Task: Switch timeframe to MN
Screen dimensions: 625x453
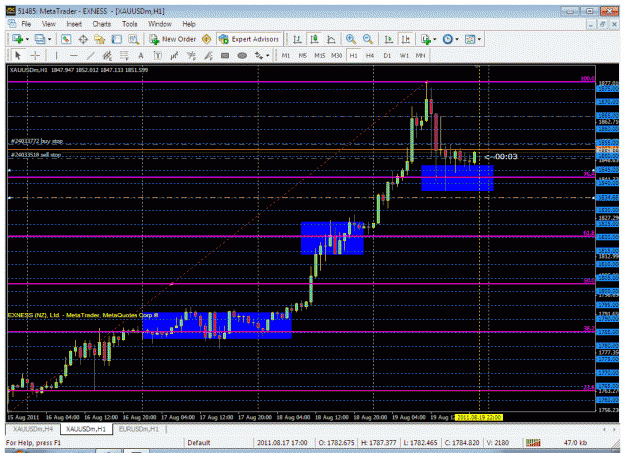Action: point(421,55)
